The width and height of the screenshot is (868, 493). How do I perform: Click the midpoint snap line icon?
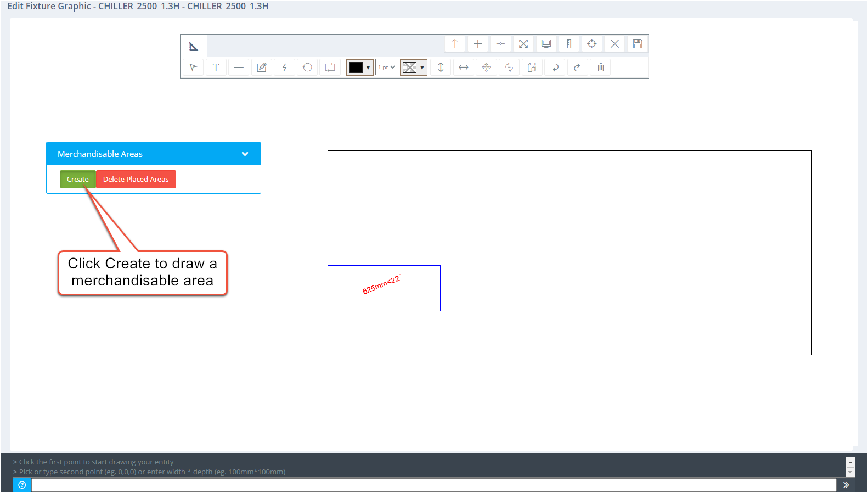[500, 44]
